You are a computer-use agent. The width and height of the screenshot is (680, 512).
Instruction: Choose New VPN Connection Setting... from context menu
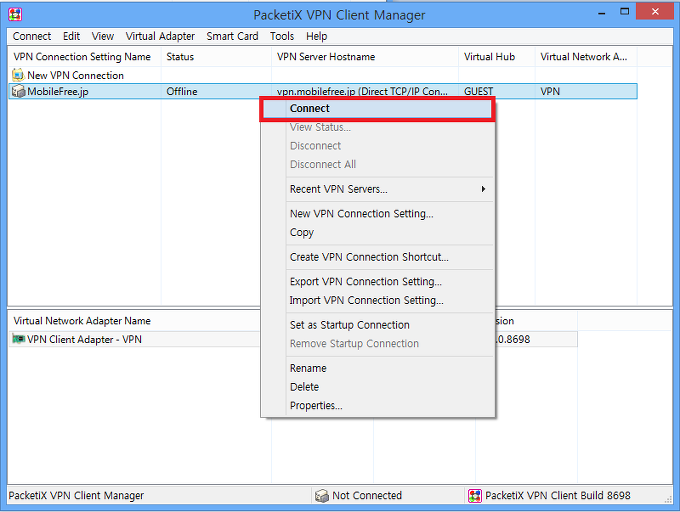coord(378,214)
